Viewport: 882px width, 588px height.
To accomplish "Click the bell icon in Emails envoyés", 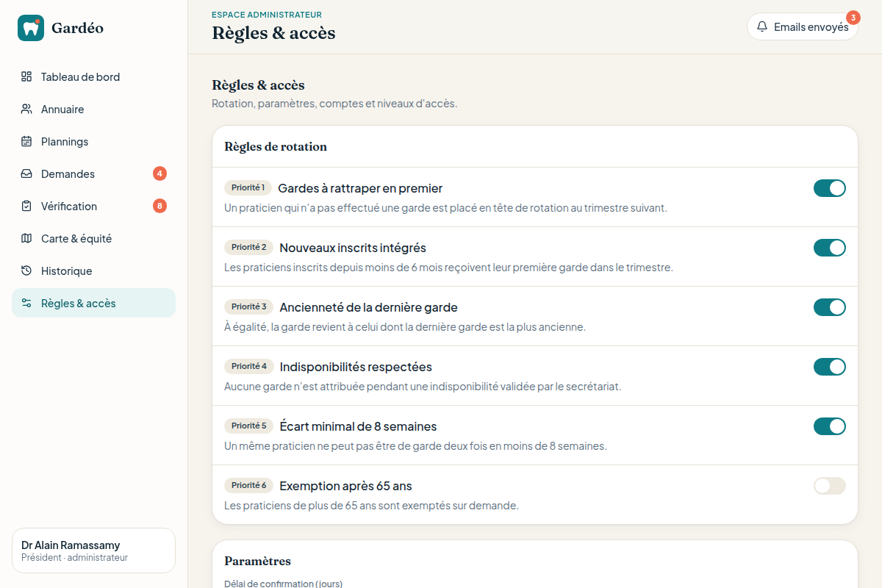I will tap(762, 26).
